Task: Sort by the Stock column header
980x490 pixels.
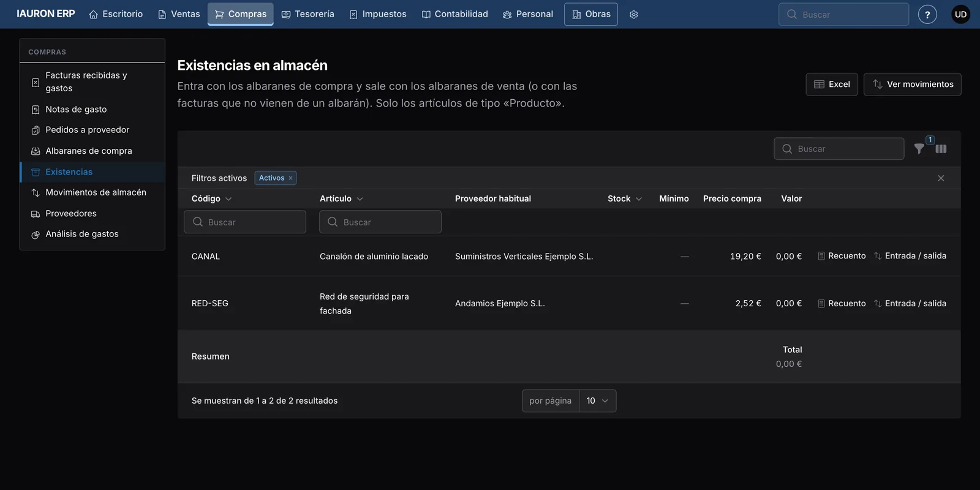Action: (x=625, y=199)
